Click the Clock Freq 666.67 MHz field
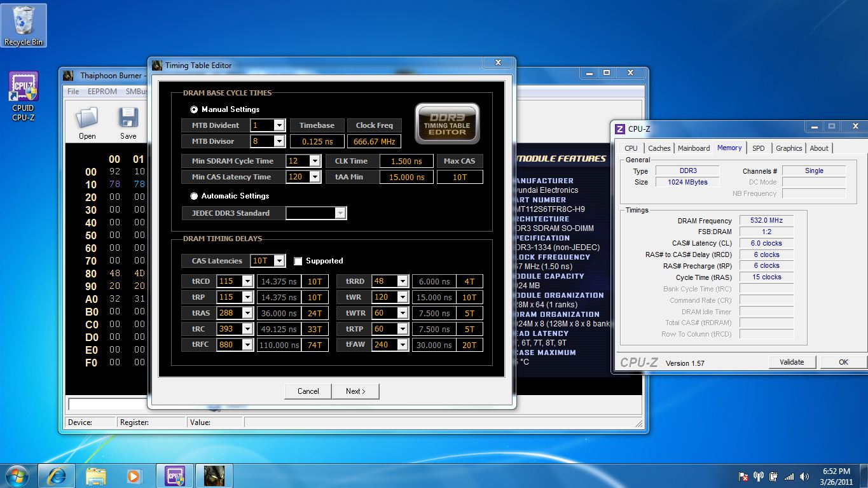Image resolution: width=868 pixels, height=488 pixels. coord(374,141)
